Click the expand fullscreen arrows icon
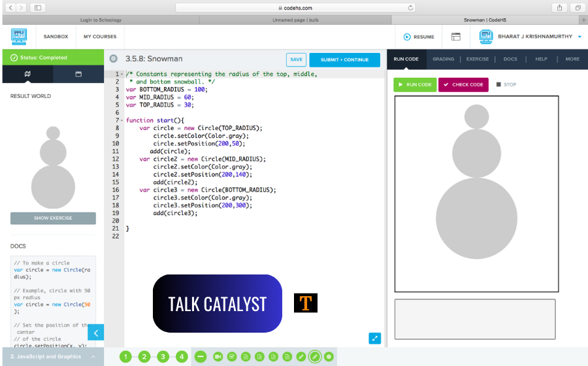The height and width of the screenshot is (366, 588). point(374,338)
